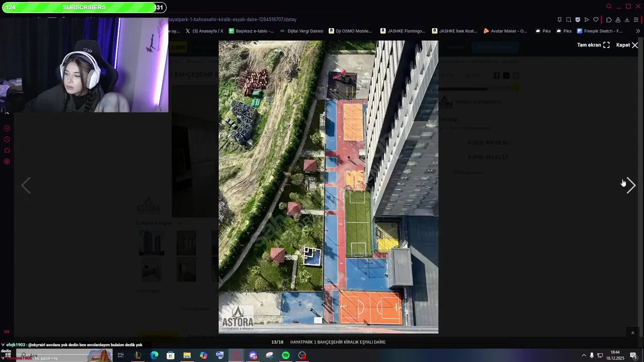Click the 13/18 photo counter text

click(x=277, y=342)
